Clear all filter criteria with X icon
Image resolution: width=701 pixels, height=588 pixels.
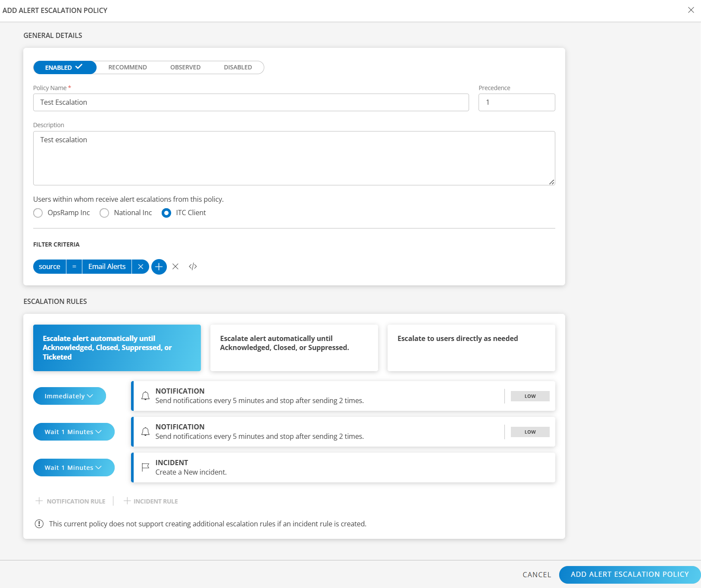(x=175, y=267)
